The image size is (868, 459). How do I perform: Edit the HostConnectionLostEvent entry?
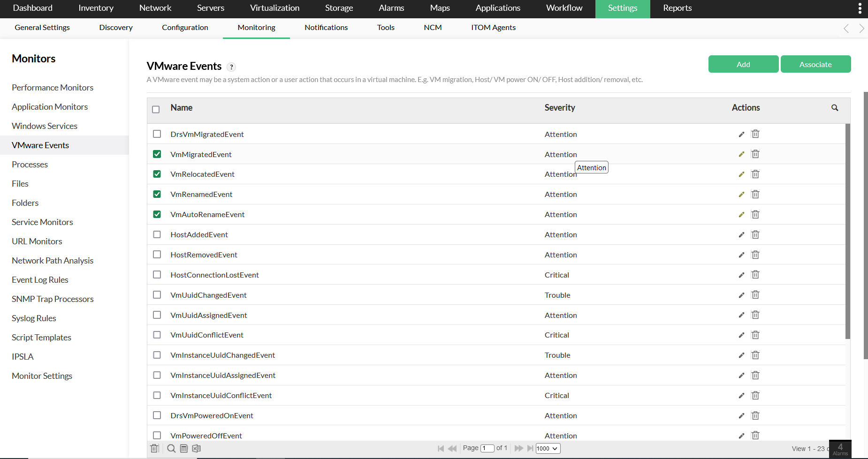click(741, 275)
